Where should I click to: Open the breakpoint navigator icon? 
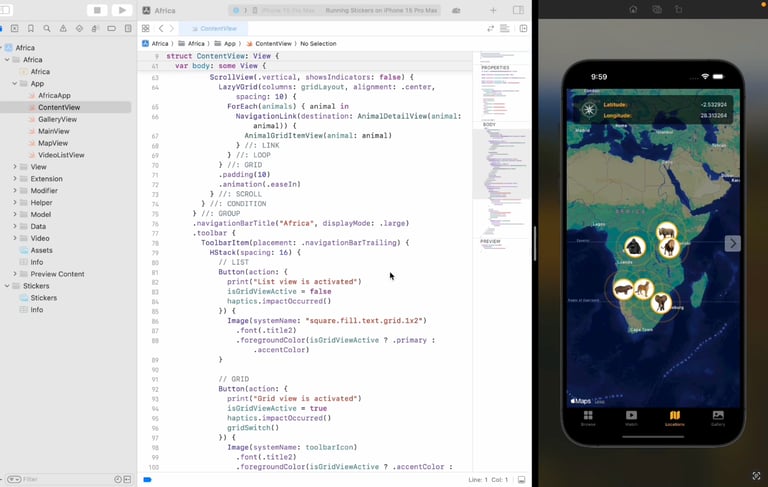tap(112, 29)
